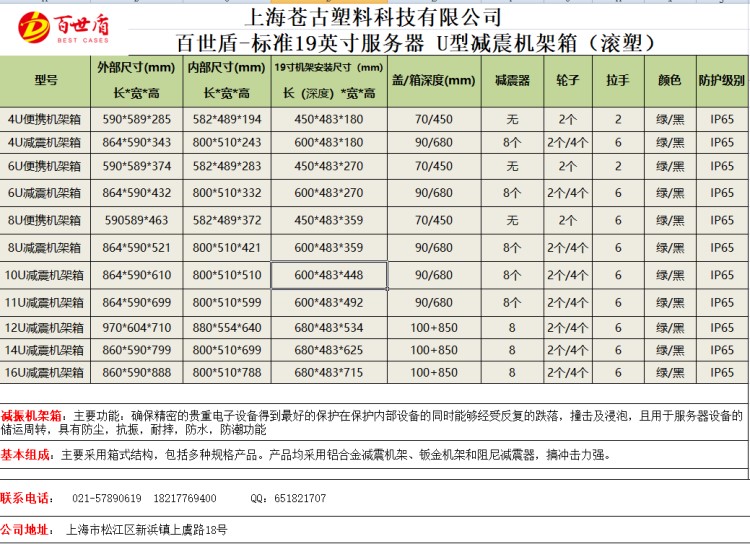Click outer size cell 970*604*710

(x=136, y=327)
